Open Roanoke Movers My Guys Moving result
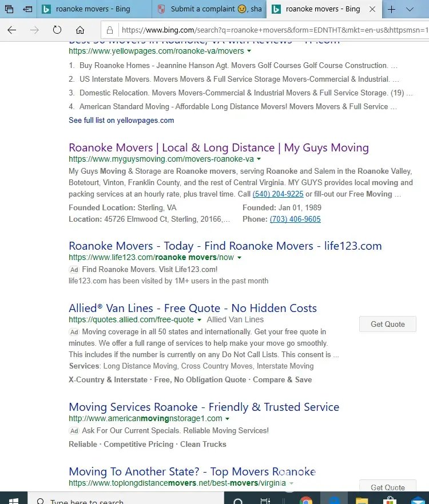Image resolution: width=429 pixels, height=504 pixels. (x=219, y=147)
